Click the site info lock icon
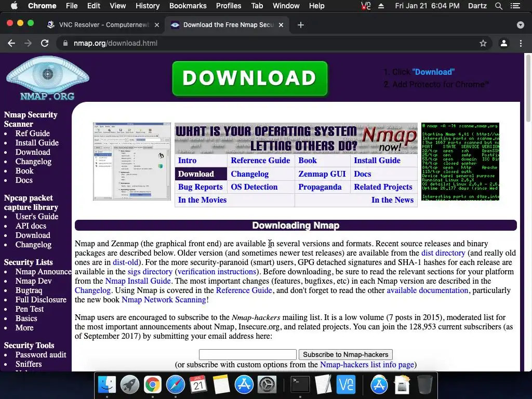The width and height of the screenshot is (532, 399). coord(65,43)
